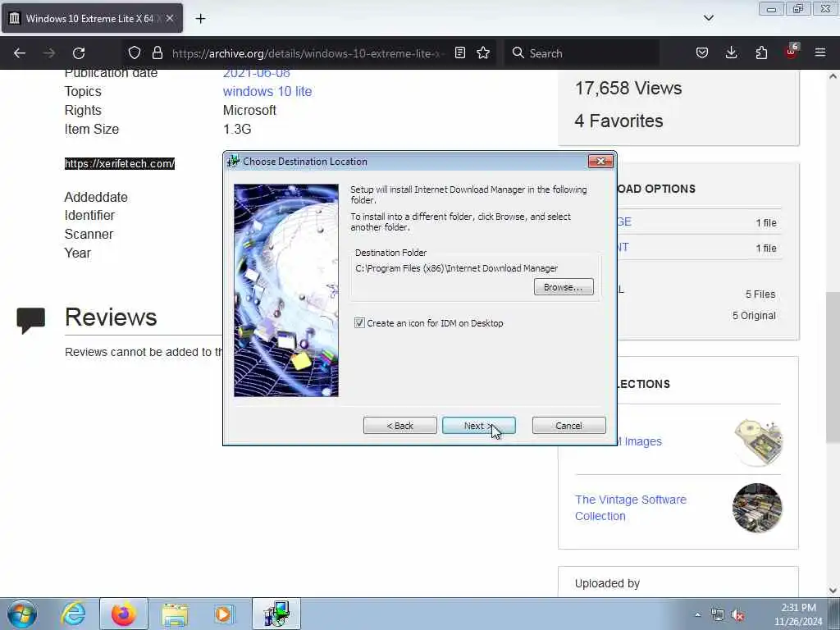Viewport: 840px width, 630px height.
Task: Launch Internet Explorer from taskbar
Action: 73,614
